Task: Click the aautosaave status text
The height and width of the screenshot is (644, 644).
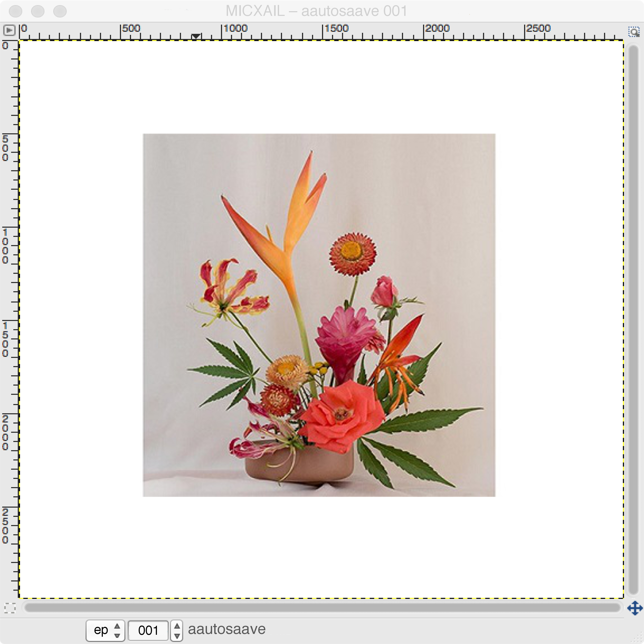Action: pyautogui.click(x=227, y=629)
